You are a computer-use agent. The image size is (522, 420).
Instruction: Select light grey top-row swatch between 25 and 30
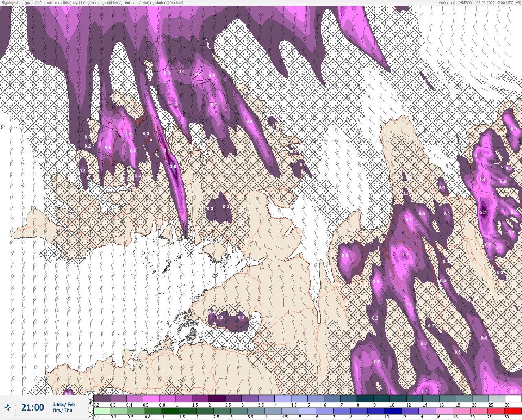497,398
